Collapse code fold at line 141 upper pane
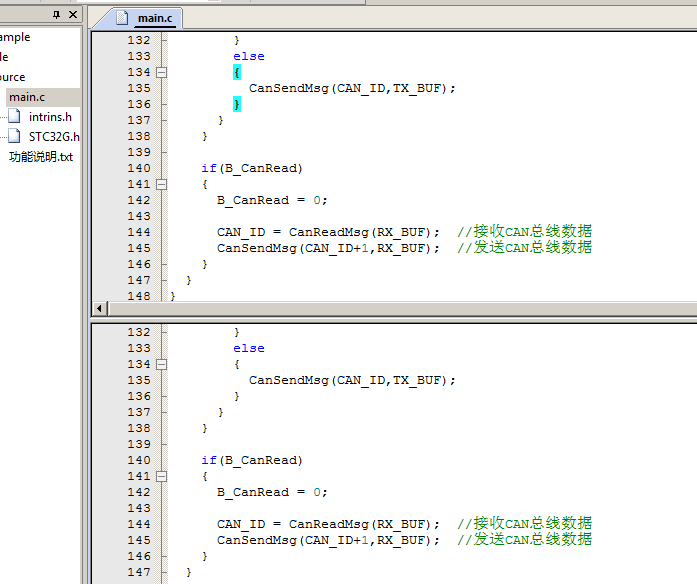697x584 pixels. (x=162, y=184)
